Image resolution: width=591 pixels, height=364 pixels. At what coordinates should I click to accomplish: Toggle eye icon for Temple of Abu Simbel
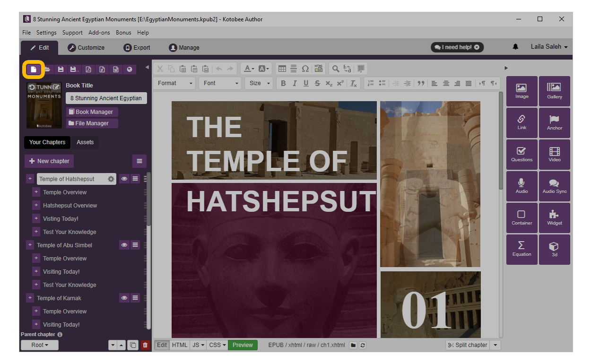click(x=124, y=245)
